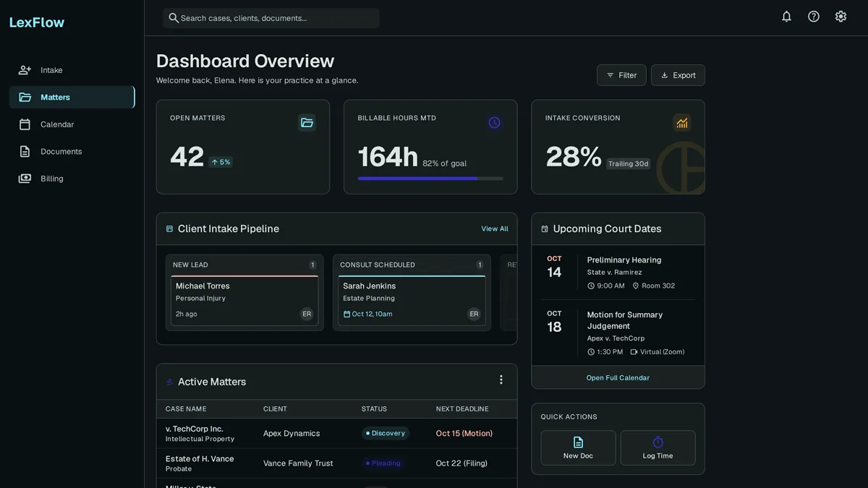Focus the search cases, clients, documents field
The height and width of the screenshot is (488, 868).
[x=271, y=18]
